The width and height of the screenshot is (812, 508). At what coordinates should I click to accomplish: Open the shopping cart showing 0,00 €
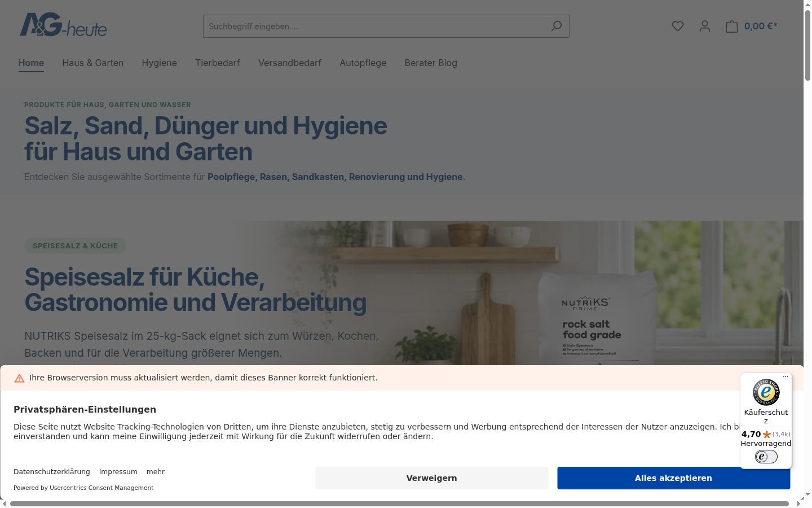pyautogui.click(x=751, y=26)
